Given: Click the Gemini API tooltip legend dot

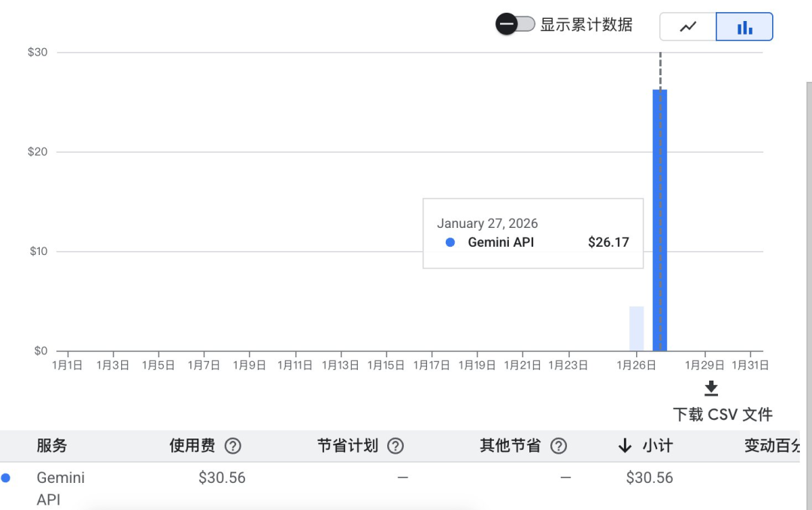Looking at the screenshot, I should click(450, 242).
